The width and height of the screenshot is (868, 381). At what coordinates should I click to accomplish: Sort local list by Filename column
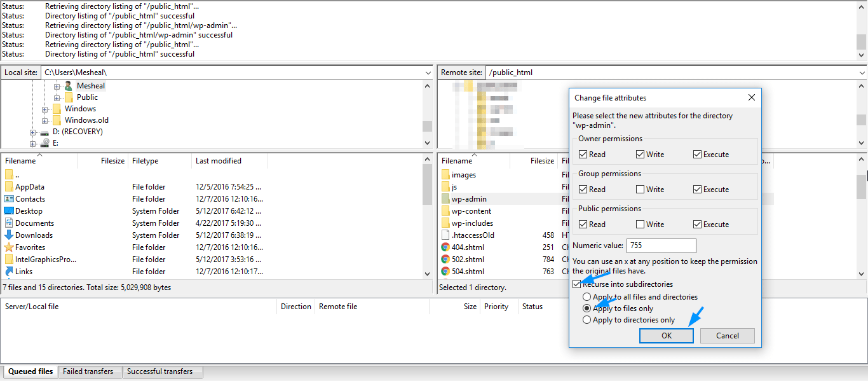(39, 161)
